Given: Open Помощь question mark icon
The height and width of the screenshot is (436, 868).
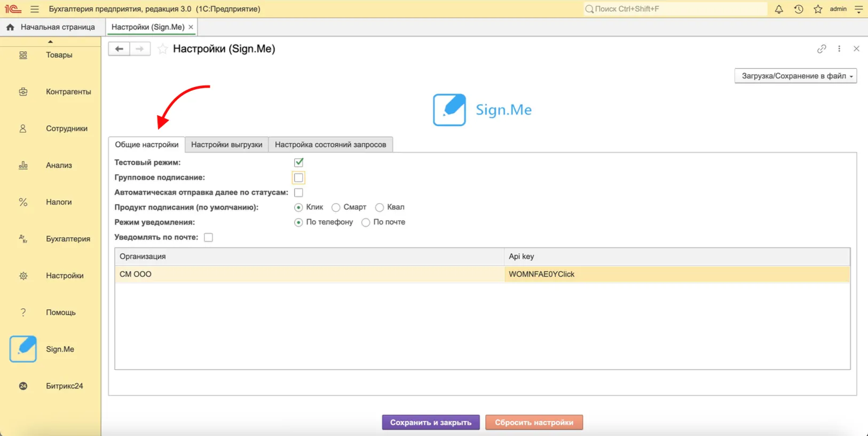Looking at the screenshot, I should click(23, 313).
